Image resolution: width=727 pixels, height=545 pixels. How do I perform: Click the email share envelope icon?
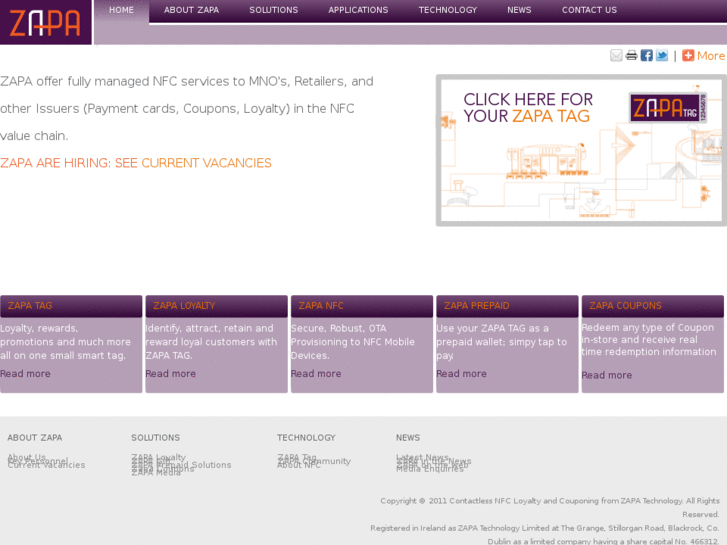coord(616,56)
